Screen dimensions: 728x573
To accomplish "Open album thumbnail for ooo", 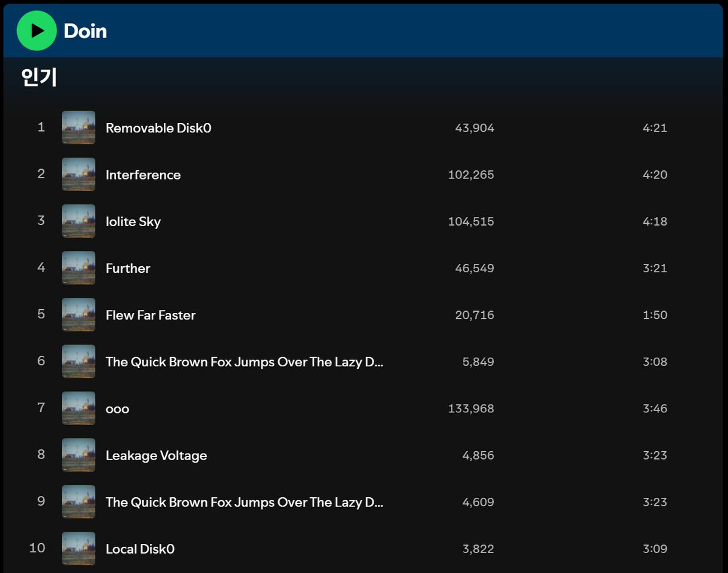I will click(x=79, y=408).
